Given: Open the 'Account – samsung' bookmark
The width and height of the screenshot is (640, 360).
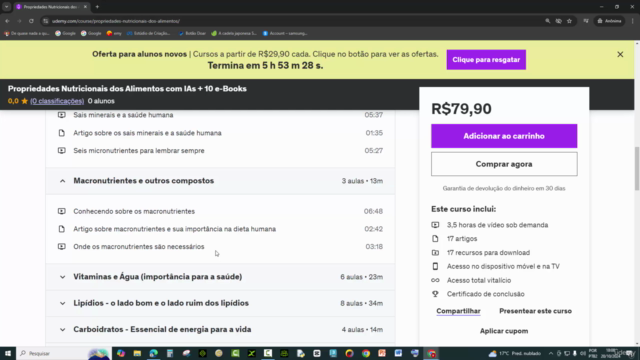Looking at the screenshot, I should 285,33.
